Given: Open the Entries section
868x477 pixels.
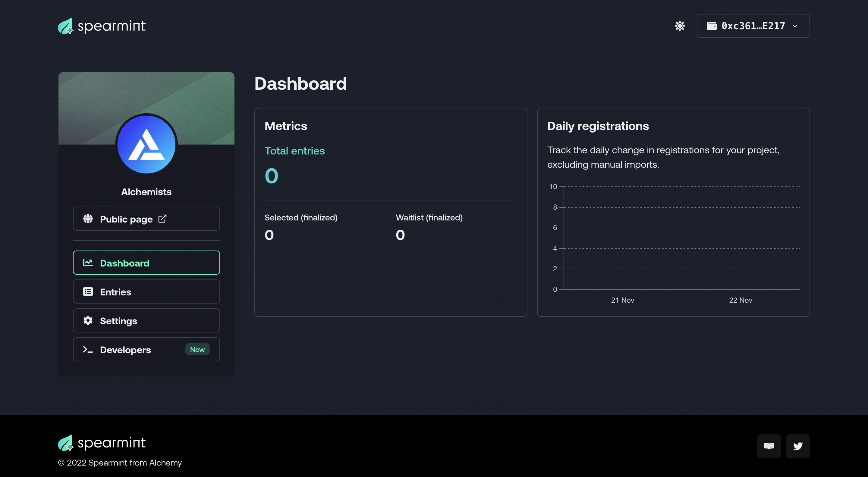Looking at the screenshot, I should pyautogui.click(x=146, y=291).
